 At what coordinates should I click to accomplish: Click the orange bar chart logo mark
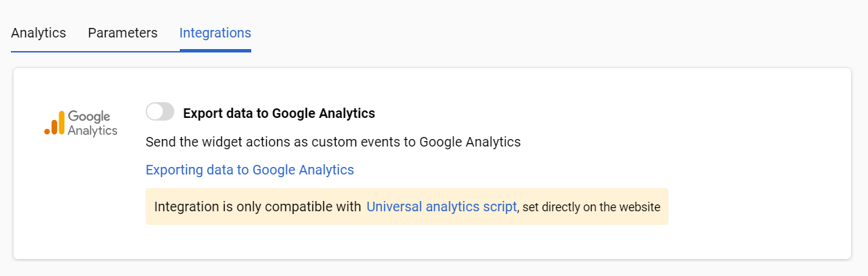coord(54,123)
